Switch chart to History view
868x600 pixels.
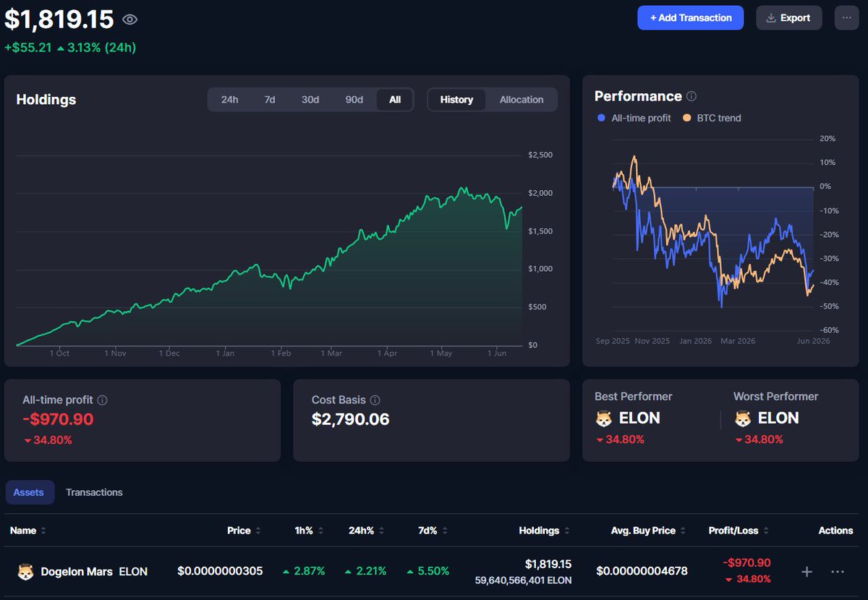(456, 100)
